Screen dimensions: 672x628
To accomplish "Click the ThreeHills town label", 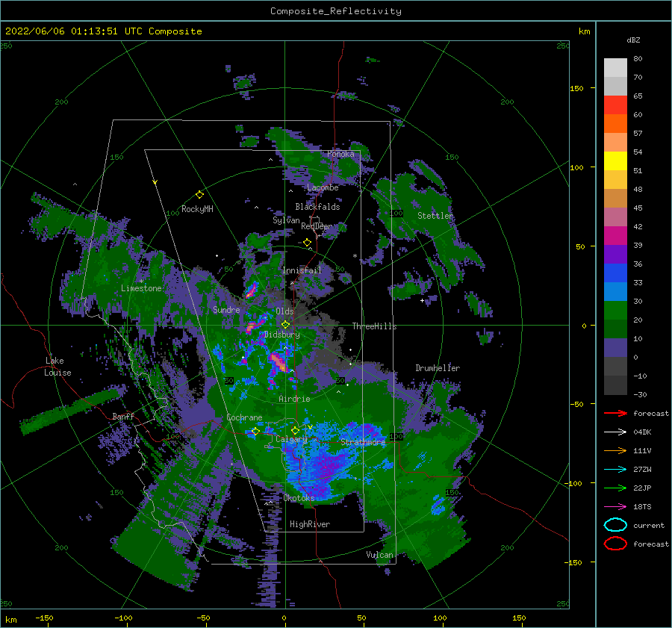I will tap(375, 326).
